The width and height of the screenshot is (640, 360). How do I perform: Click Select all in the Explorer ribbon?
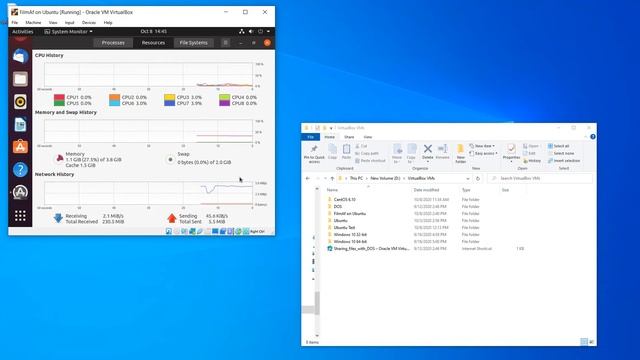click(x=558, y=146)
